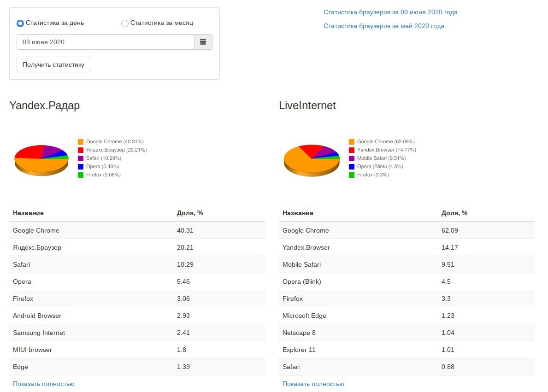Screen dimensions: 548x392
Task: Click the Mobile Safari table row name
Action: click(301, 264)
